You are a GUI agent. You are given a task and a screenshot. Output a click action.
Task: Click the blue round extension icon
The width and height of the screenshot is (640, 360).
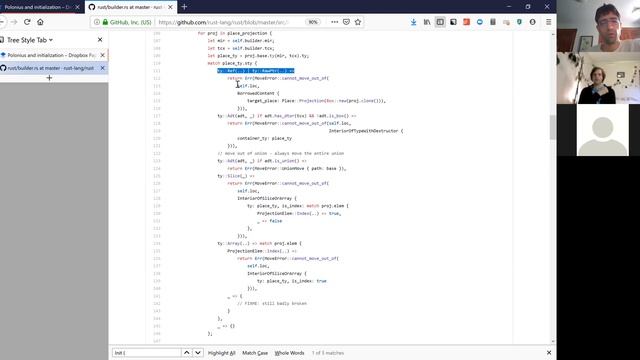point(480,22)
